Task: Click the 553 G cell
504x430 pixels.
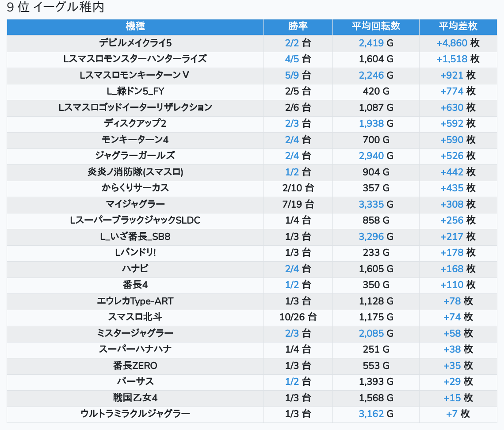Action: pos(376,366)
